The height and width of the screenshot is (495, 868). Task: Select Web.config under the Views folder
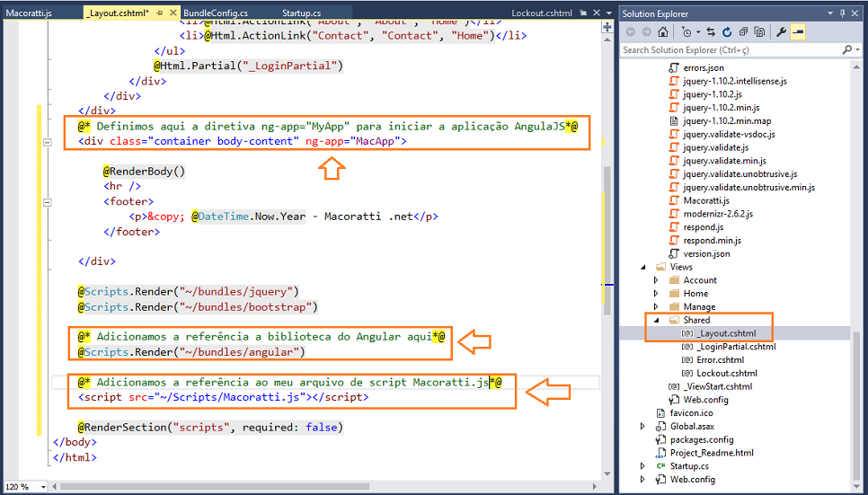pyautogui.click(x=705, y=400)
